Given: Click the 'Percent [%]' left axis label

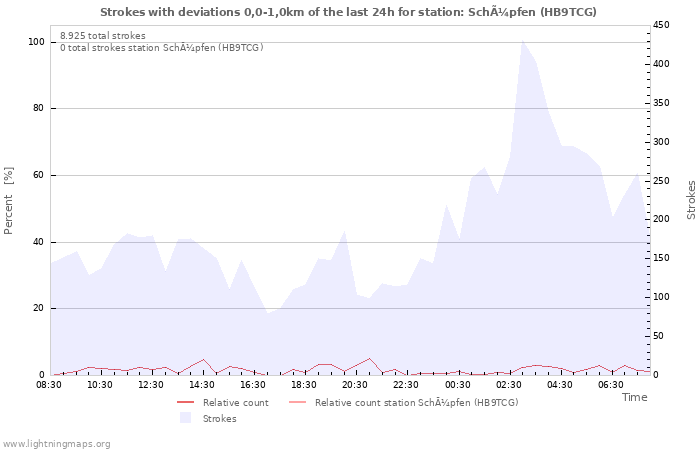Looking at the screenshot, I should (9, 200).
